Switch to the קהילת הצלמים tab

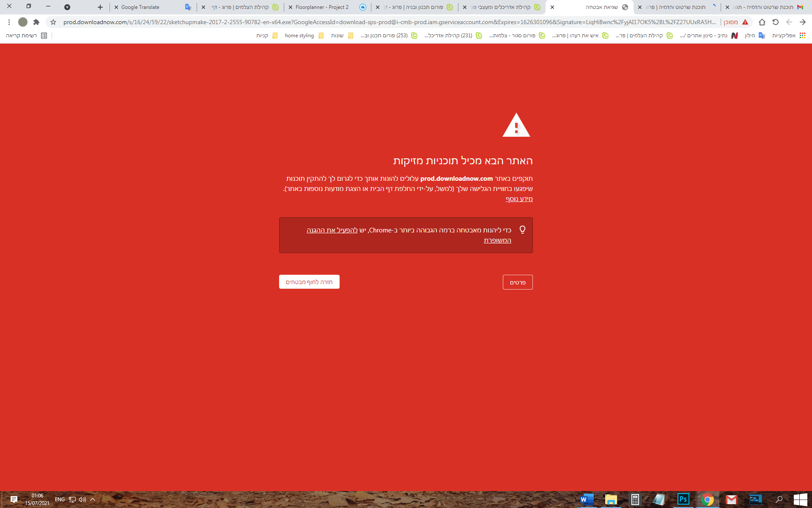[239, 7]
